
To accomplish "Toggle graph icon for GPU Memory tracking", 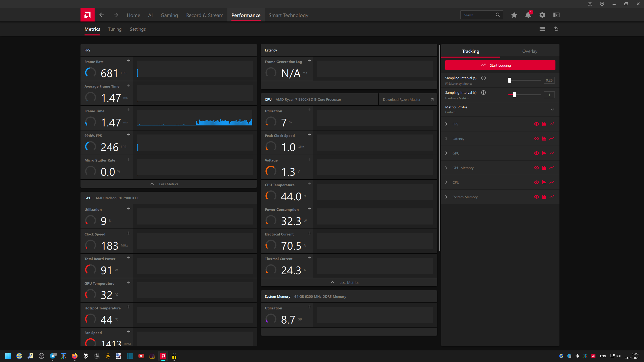I will pyautogui.click(x=544, y=168).
